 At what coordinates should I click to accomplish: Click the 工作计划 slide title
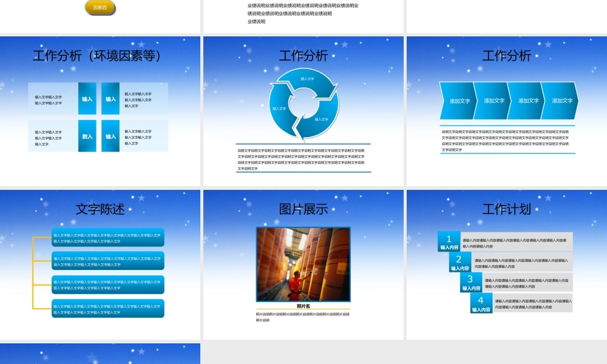(506, 209)
